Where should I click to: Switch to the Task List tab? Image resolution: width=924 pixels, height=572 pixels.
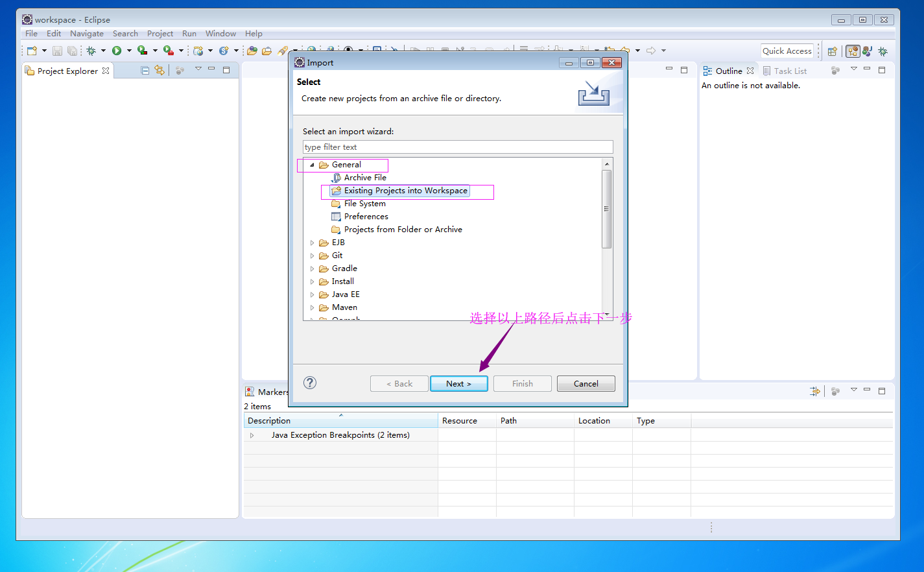pos(785,71)
